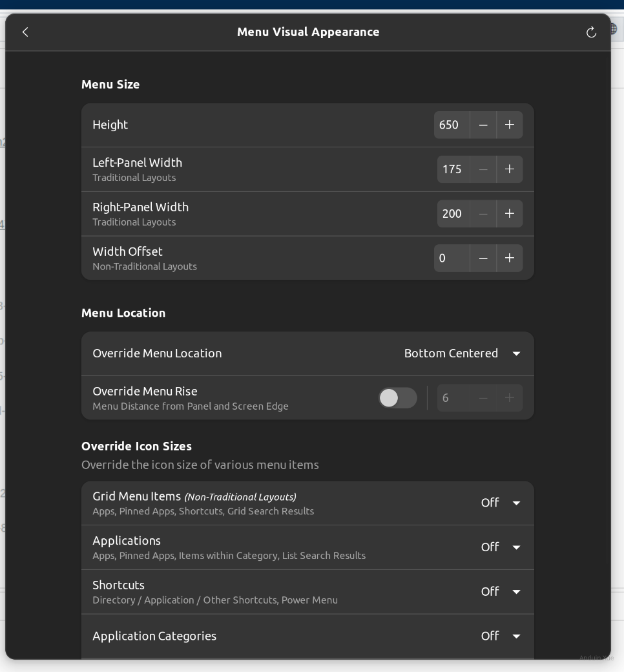Expand Grid Menu Items icon size dropdown

tap(501, 503)
